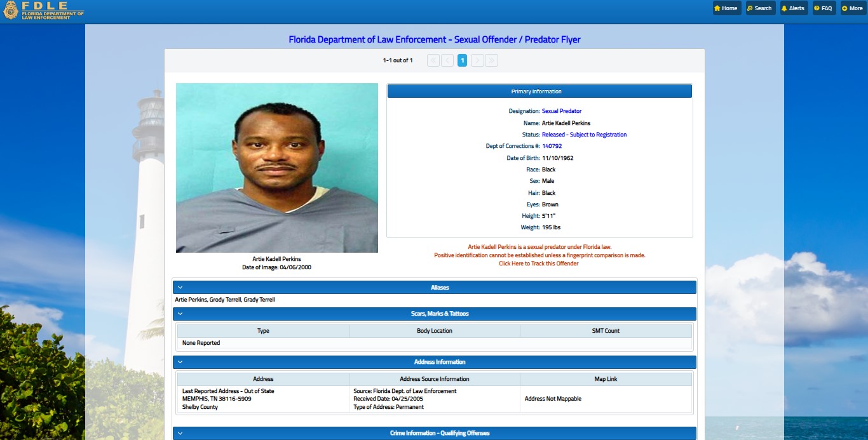Screen dimensions: 868x440
Task: Open the Alerts menu button
Action: (793, 8)
